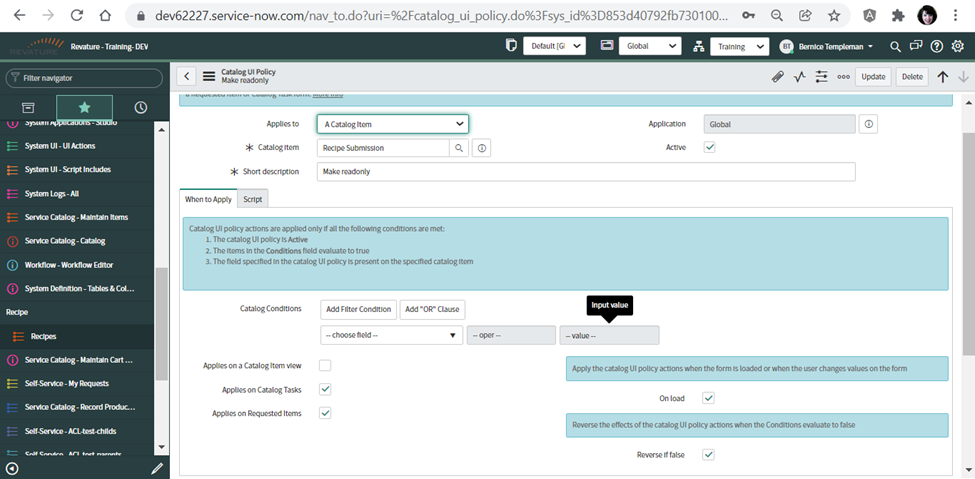Personalize form with the sliders icon
The height and width of the screenshot is (479, 975).
coord(822,77)
